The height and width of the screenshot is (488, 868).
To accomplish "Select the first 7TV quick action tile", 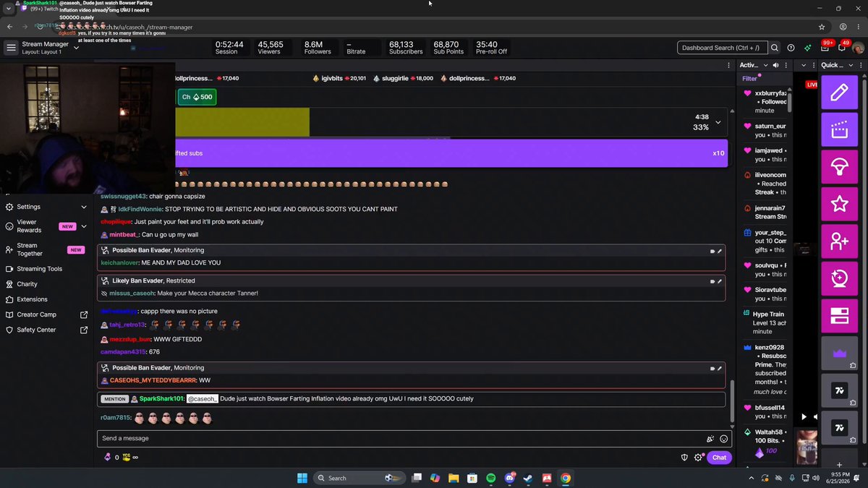I will (x=839, y=391).
